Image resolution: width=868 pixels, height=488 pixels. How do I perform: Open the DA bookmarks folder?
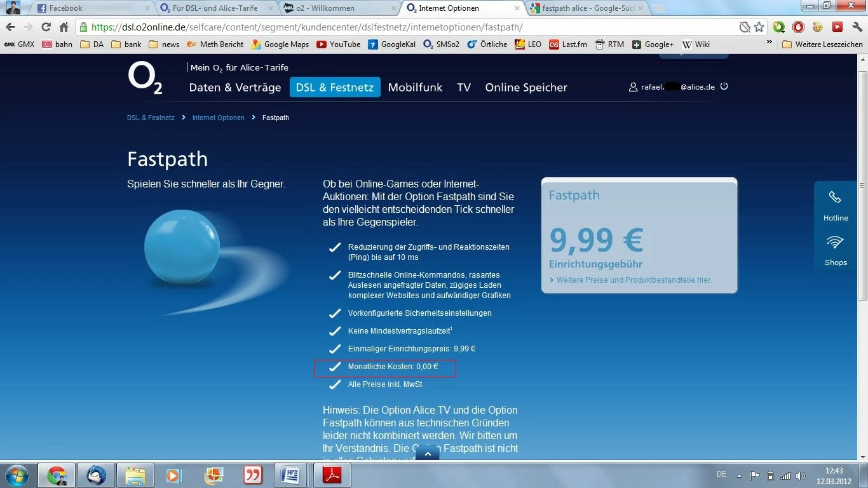click(x=93, y=44)
